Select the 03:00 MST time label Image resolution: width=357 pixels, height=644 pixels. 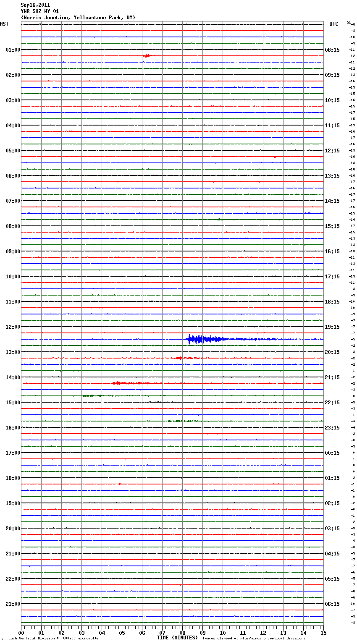[13, 100]
